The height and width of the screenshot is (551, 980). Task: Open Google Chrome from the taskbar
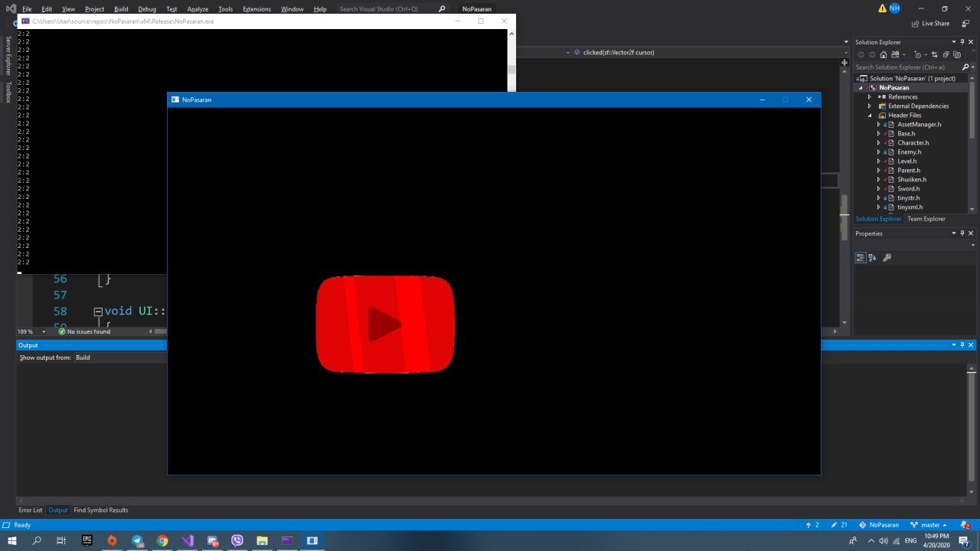pyautogui.click(x=162, y=540)
